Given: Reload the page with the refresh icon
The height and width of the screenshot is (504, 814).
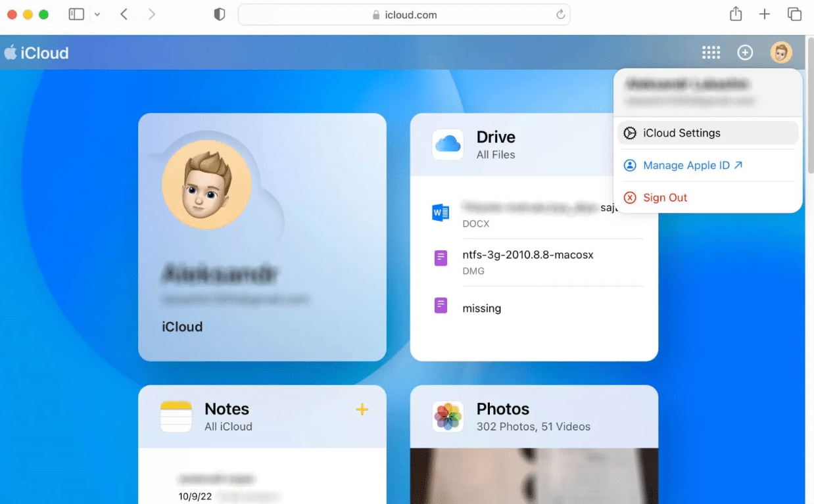Looking at the screenshot, I should tap(560, 14).
